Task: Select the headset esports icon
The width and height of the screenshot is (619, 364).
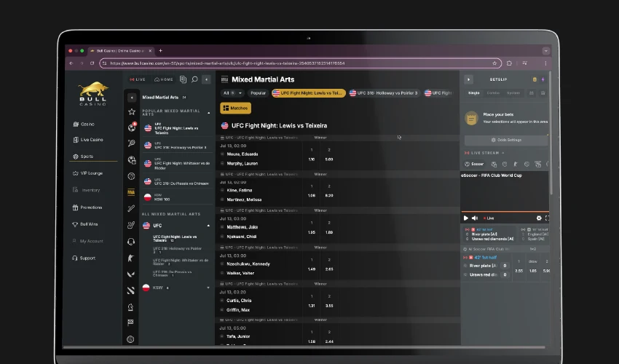Action: pyautogui.click(x=131, y=242)
